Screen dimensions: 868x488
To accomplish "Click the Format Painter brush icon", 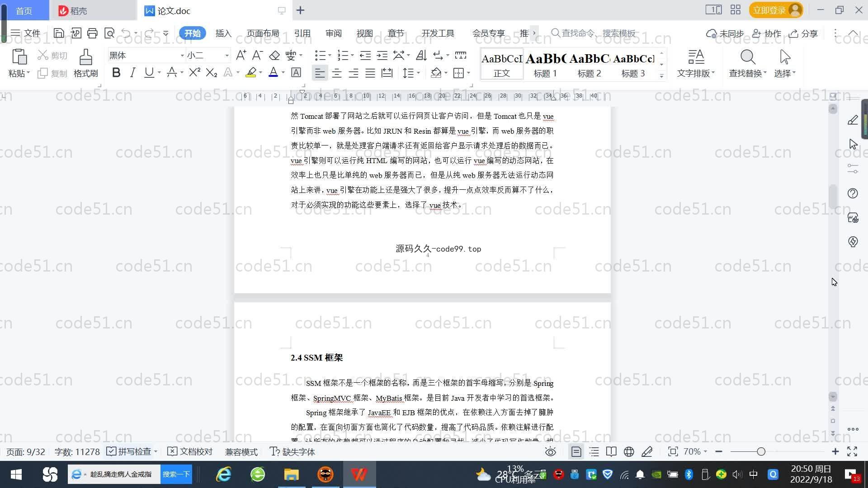I will click(85, 57).
